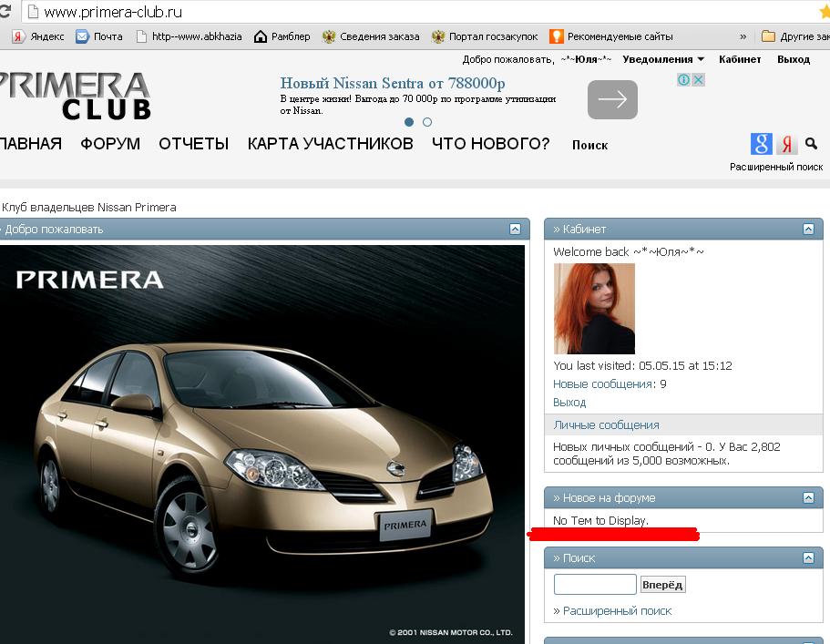
Task: Open the Сведения заказа bookmark
Action: (371, 36)
